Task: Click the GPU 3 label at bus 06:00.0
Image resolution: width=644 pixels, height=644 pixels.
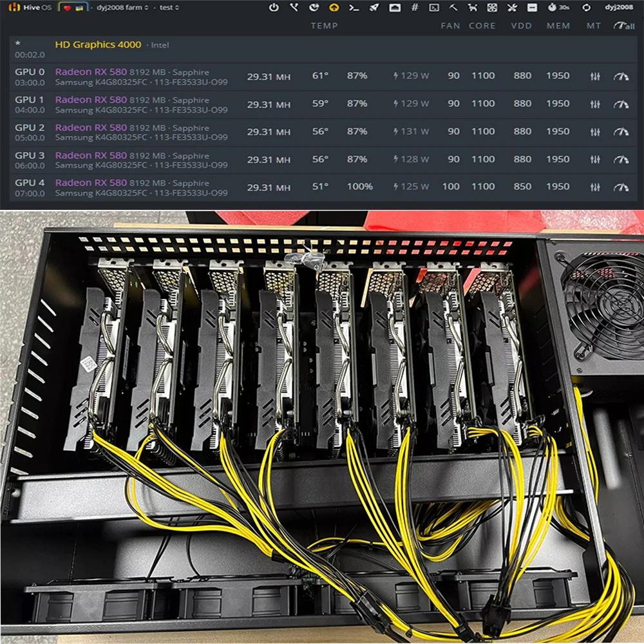Action: pyautogui.click(x=30, y=155)
